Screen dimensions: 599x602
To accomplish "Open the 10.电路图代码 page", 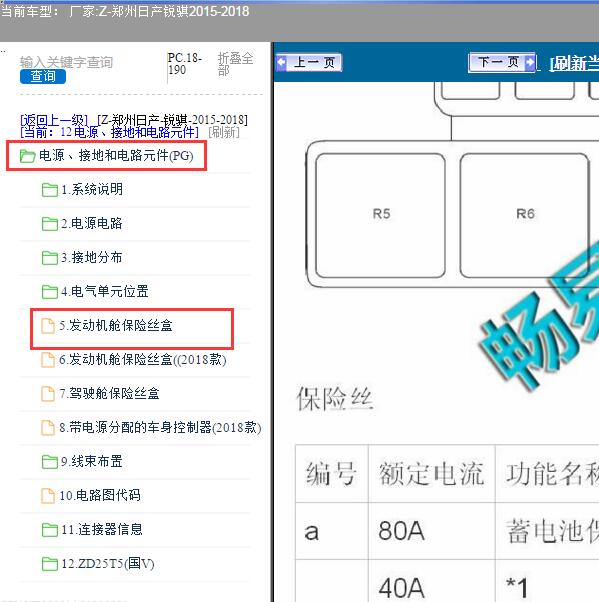I will (100, 495).
